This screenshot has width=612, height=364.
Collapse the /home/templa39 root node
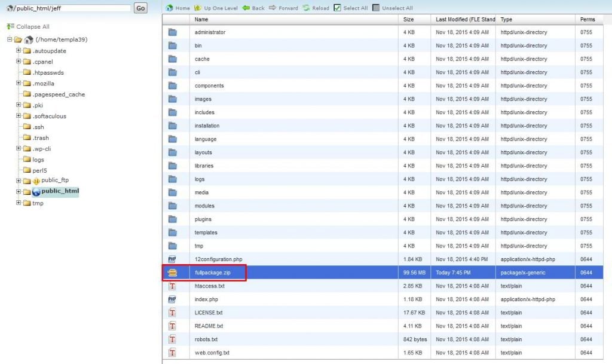(10, 39)
